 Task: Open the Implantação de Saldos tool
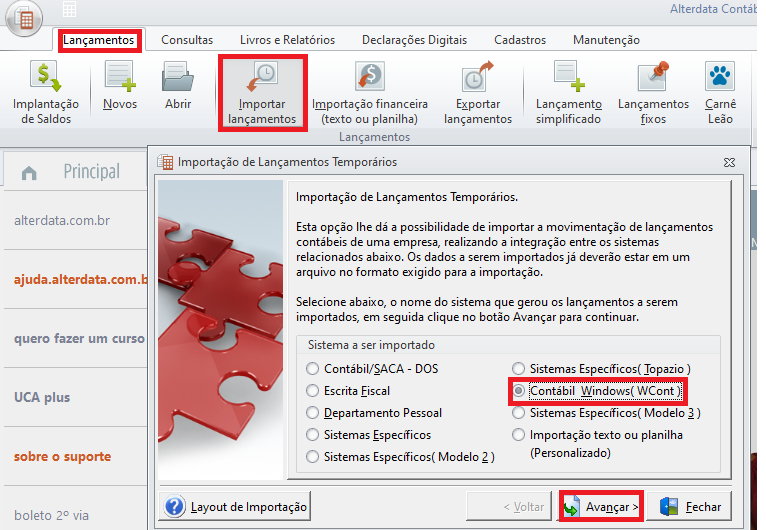point(46,92)
